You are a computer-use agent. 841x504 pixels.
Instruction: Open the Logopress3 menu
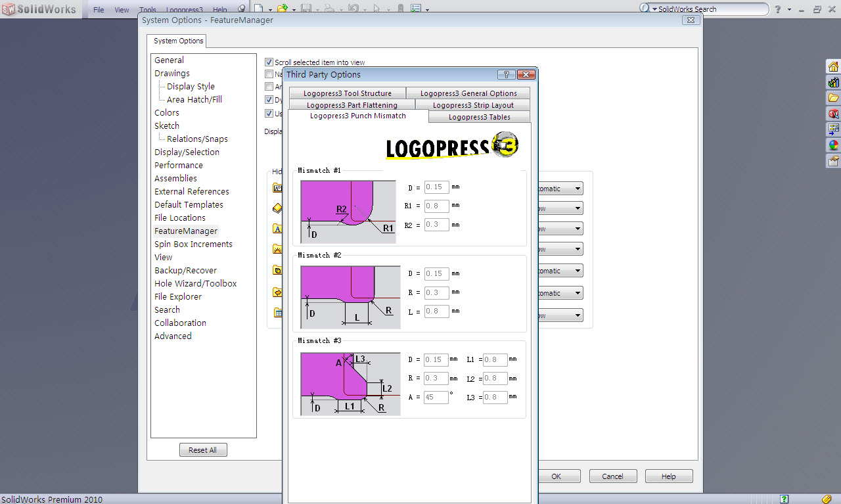[184, 10]
